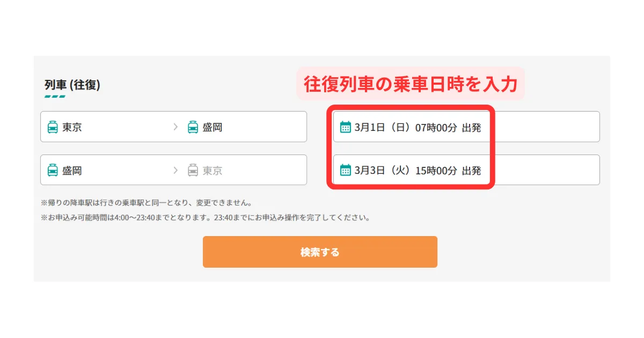Click the chevron arrow between 東京 and 盛岡 outbound

(x=175, y=127)
